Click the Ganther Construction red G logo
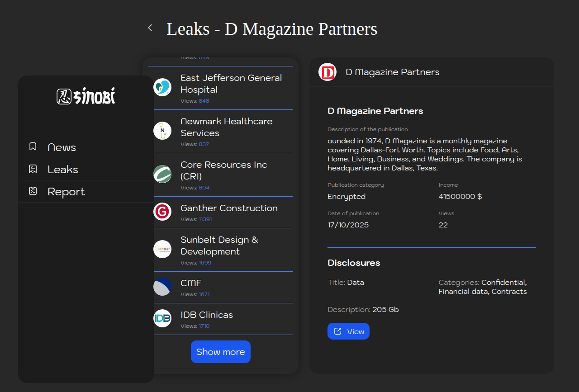Image resolution: width=579 pixels, height=392 pixels. point(162,212)
